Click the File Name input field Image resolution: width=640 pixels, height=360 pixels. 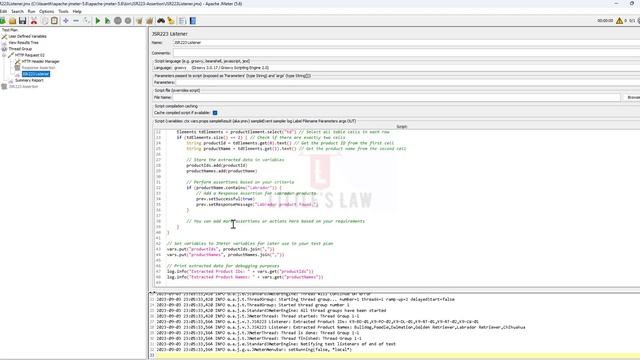pyautogui.click(x=397, y=98)
